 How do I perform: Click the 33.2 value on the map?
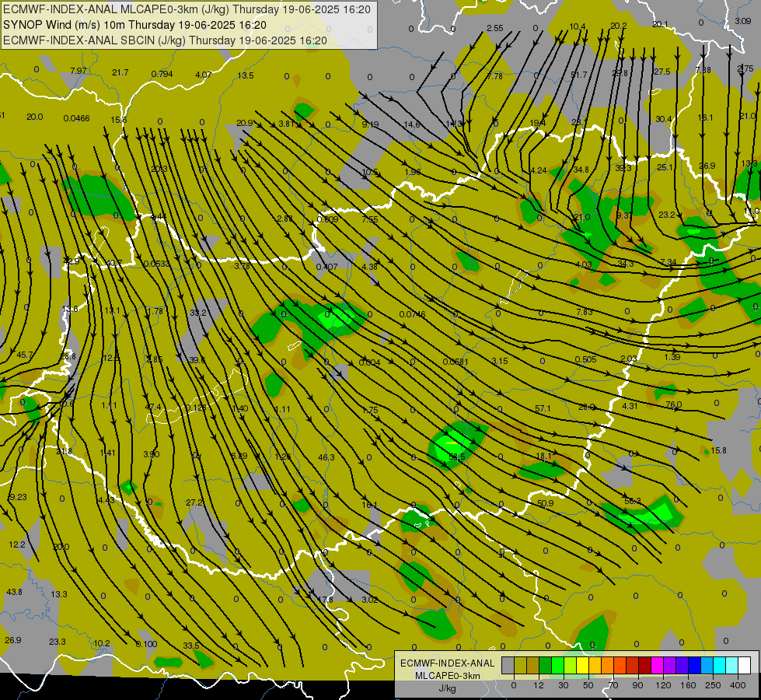[197, 313]
